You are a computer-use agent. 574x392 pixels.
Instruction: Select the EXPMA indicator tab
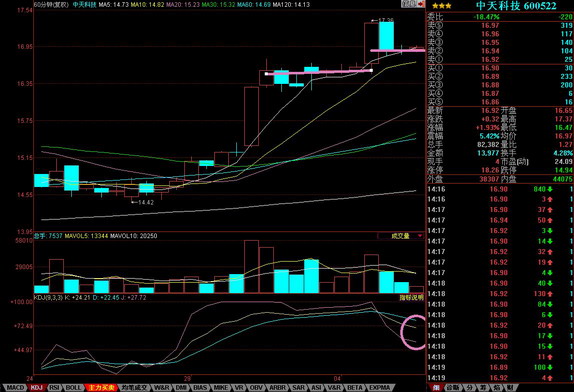point(379,387)
